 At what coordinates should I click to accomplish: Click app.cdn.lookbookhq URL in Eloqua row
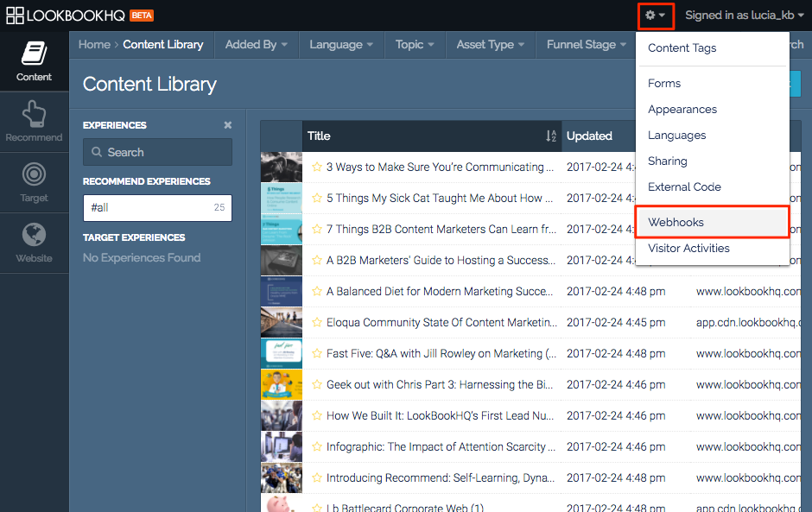tap(748, 322)
